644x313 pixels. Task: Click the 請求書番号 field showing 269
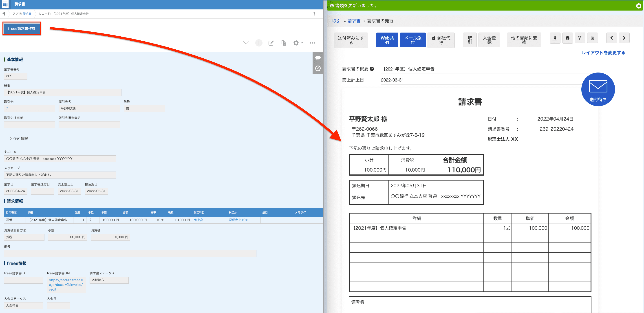click(x=15, y=76)
